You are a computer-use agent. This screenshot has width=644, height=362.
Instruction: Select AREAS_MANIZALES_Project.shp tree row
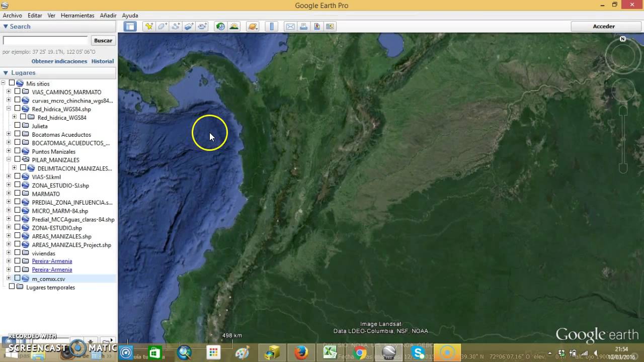coord(71,245)
